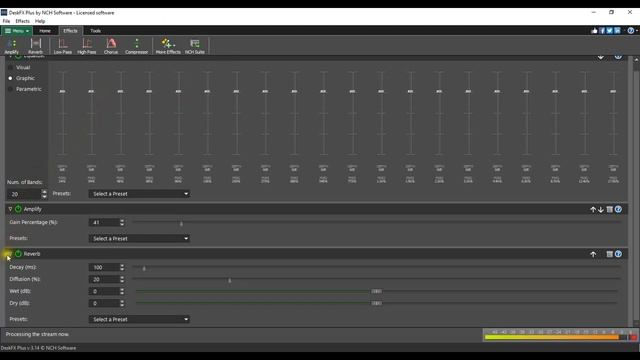Increase the Decay value
Screen dimensions: 640x360
point(122,265)
